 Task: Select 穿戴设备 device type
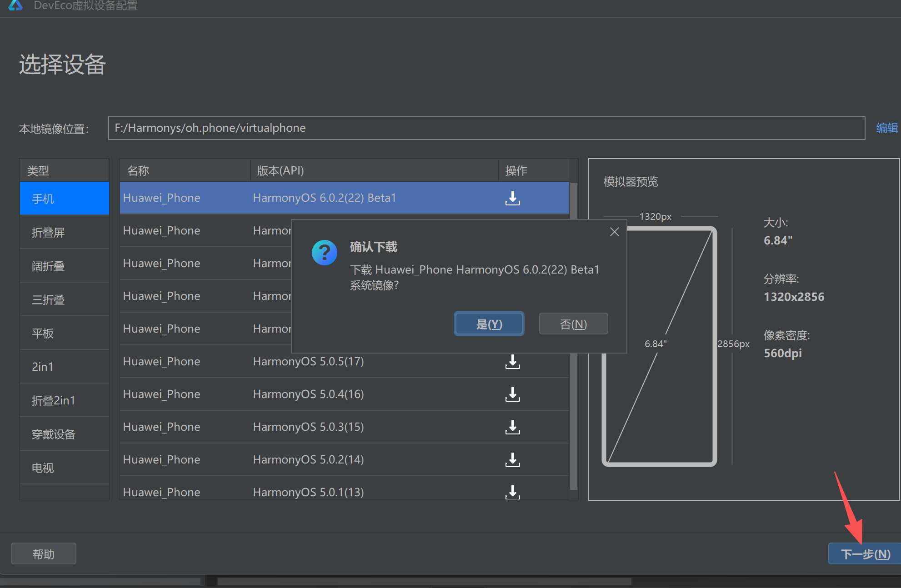coord(64,434)
